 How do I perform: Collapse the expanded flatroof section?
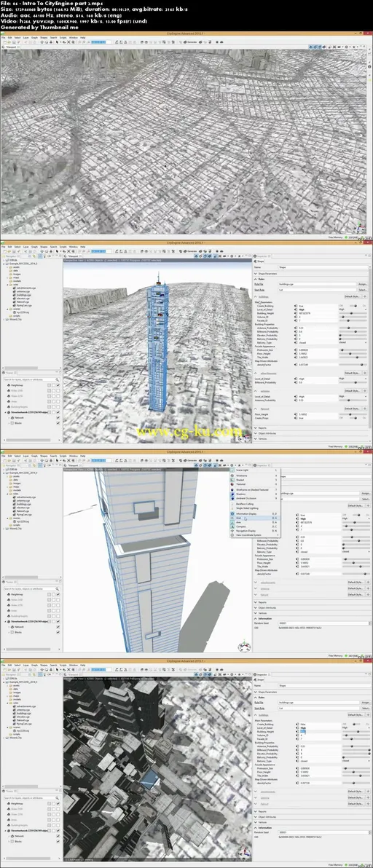256,409
